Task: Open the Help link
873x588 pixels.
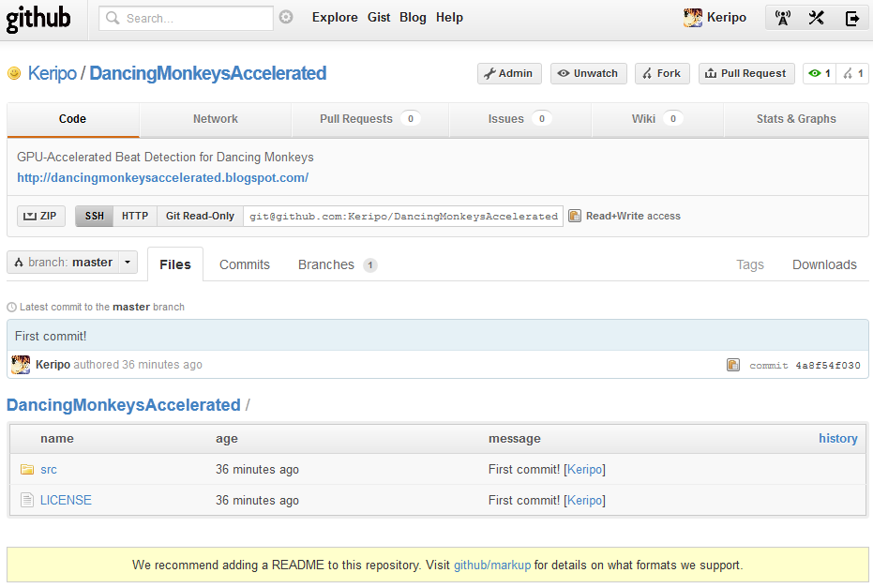Action: tap(449, 17)
